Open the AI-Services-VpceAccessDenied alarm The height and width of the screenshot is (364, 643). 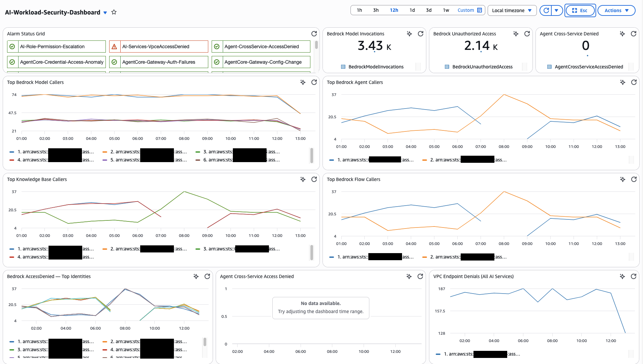point(159,47)
